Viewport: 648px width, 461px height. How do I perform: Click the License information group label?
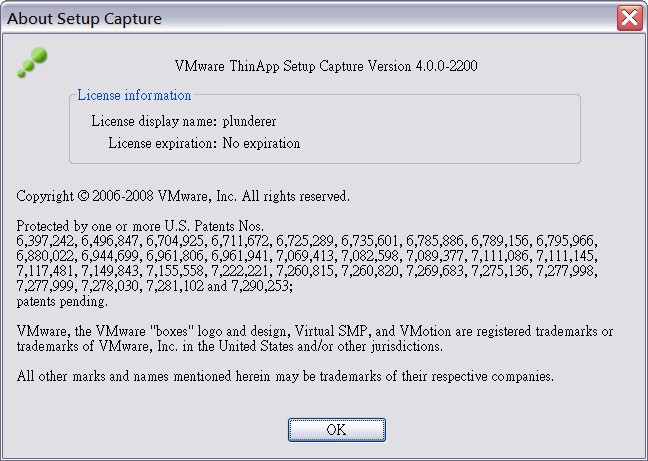coord(134,95)
